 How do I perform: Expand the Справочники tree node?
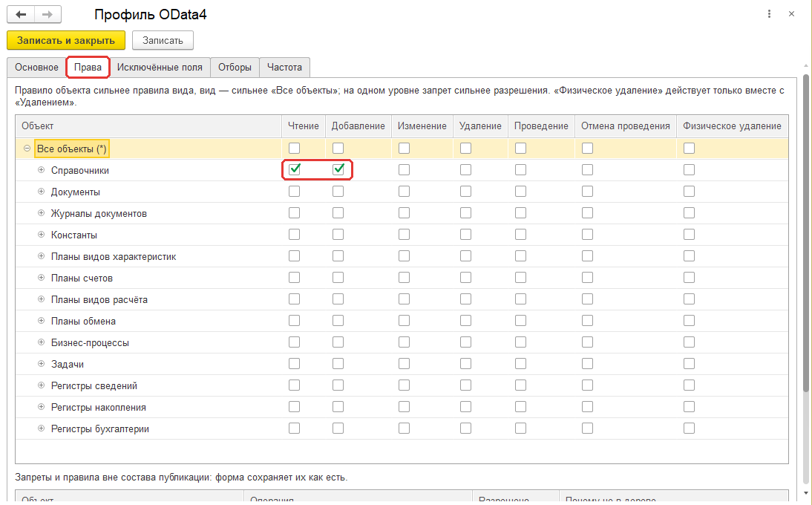coord(41,170)
